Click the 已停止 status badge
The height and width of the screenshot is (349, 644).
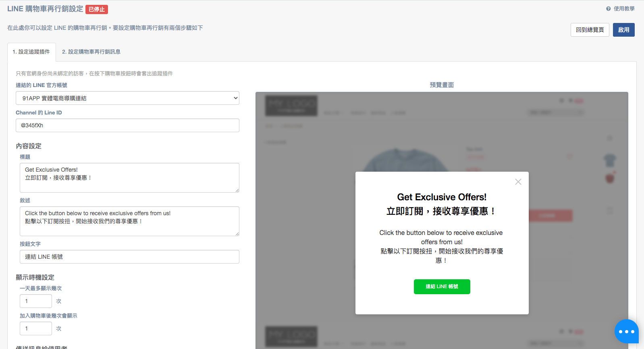pyautogui.click(x=97, y=9)
